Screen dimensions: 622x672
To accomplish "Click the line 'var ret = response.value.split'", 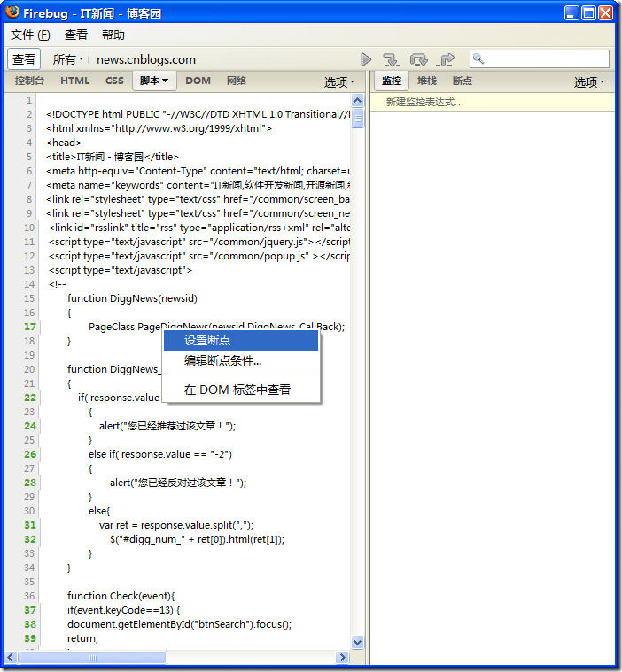I will 176,525.
